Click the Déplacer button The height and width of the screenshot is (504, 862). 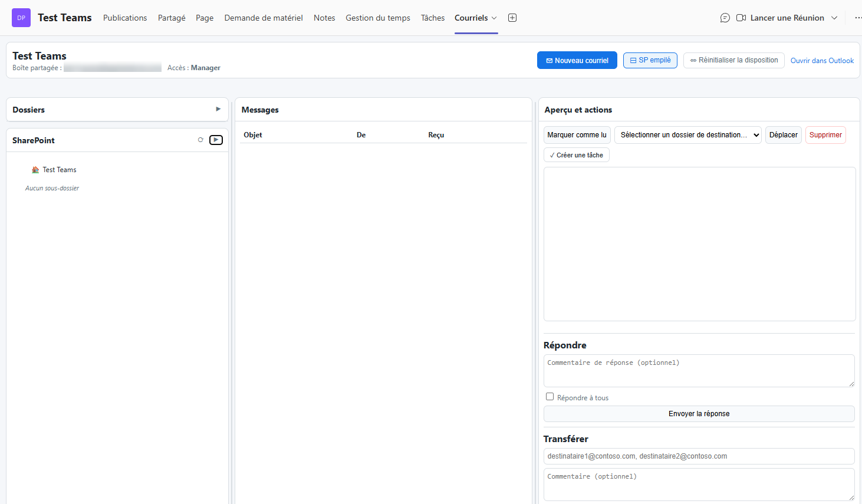(x=784, y=135)
